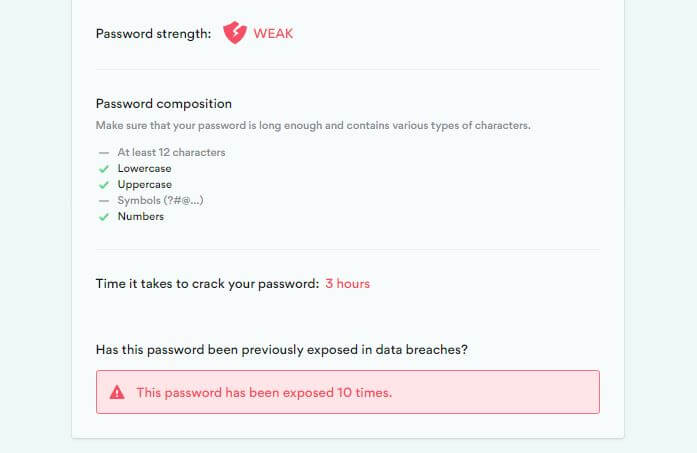697x453 pixels.
Task: Click the dash icon beside Symbols
Action: pos(104,201)
